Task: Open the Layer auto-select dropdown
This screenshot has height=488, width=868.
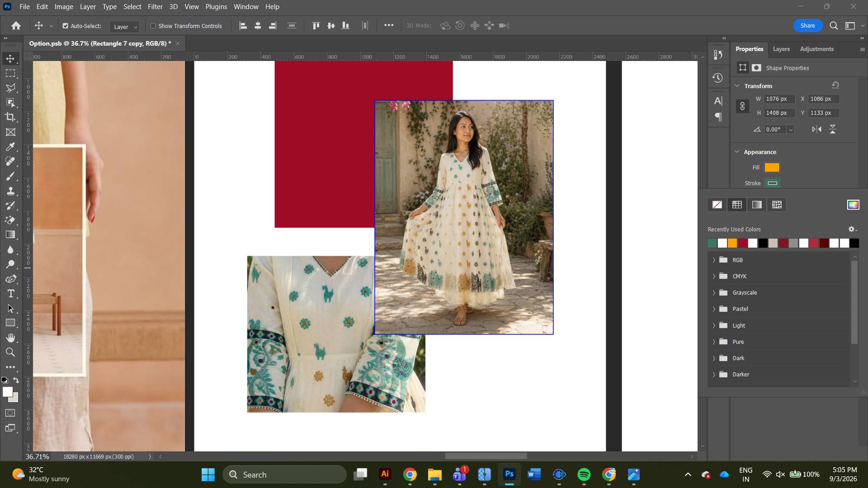Action: (x=125, y=27)
